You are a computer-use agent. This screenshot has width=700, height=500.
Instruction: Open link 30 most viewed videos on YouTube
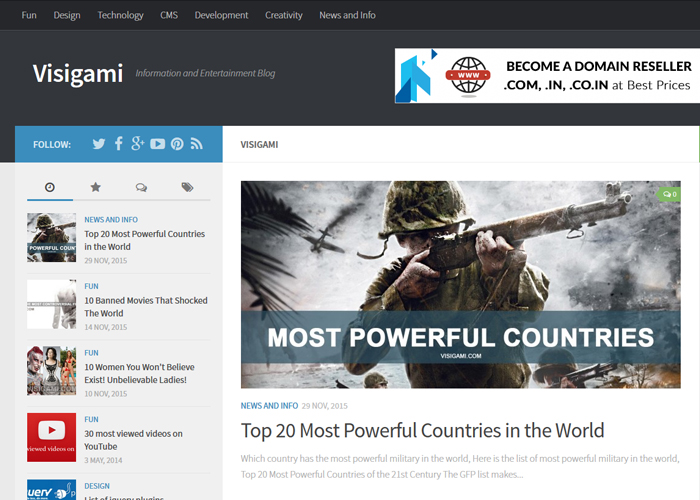tap(133, 440)
